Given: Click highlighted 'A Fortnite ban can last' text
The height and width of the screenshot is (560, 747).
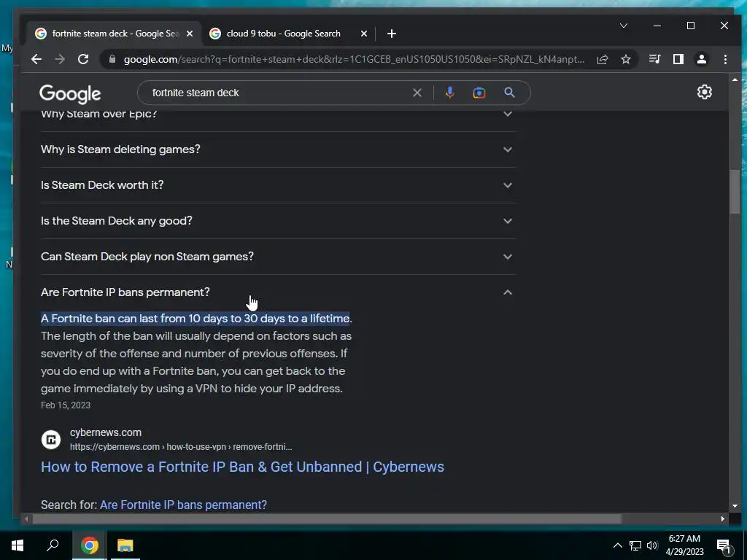Looking at the screenshot, I should tap(196, 318).
